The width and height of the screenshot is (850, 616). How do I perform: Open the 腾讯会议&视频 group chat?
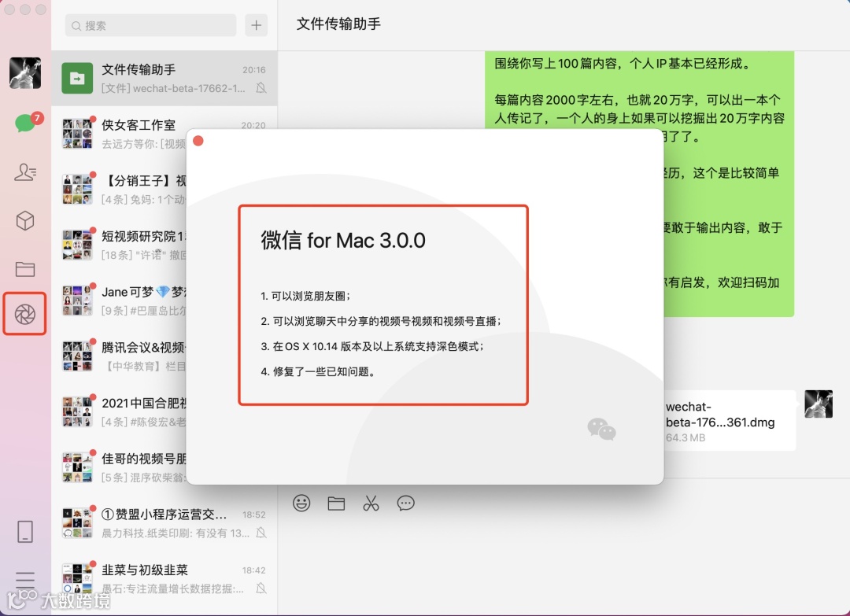120,356
